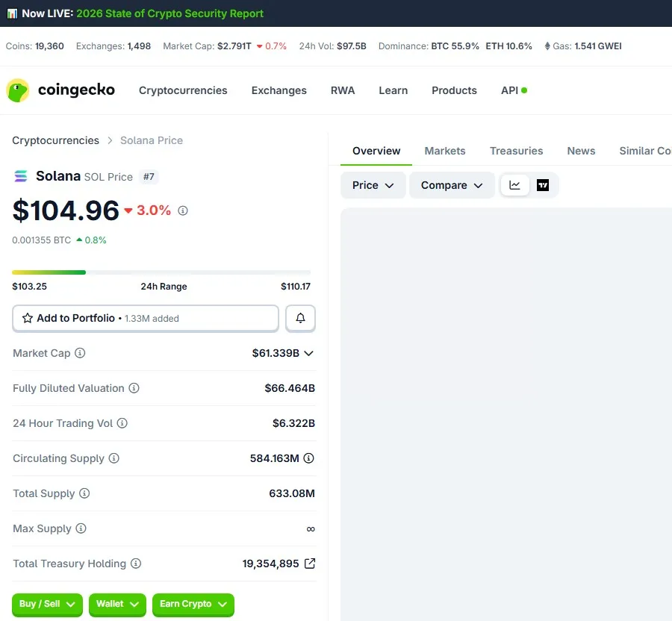672x621 pixels.
Task: Click the Cryptocurrencies breadcrumb link
Action: 55,140
